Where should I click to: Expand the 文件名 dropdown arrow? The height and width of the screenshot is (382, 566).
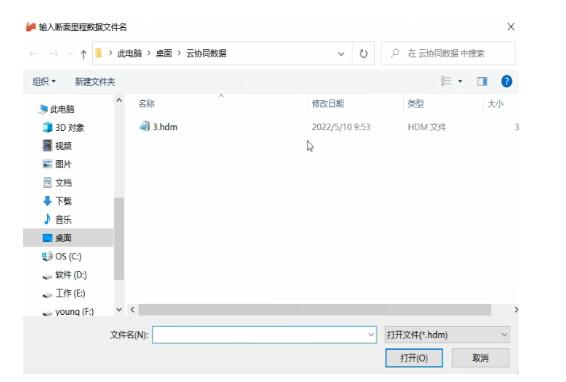point(371,335)
